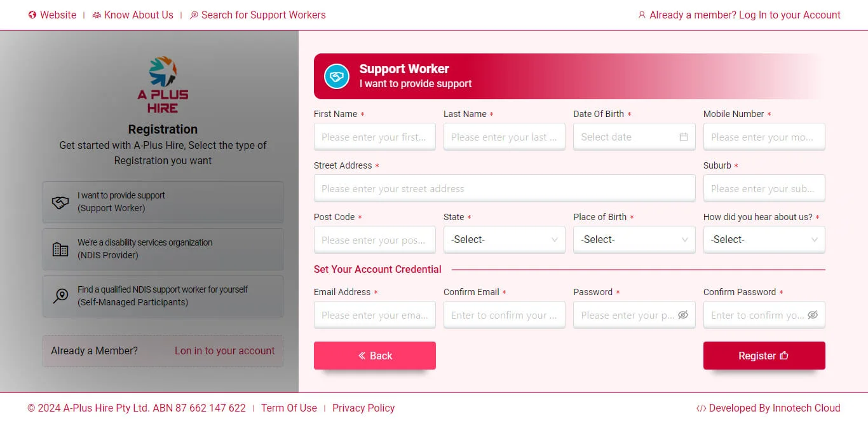868x423 pixels.
Task: Focus the Street Address input field
Action: click(x=504, y=189)
